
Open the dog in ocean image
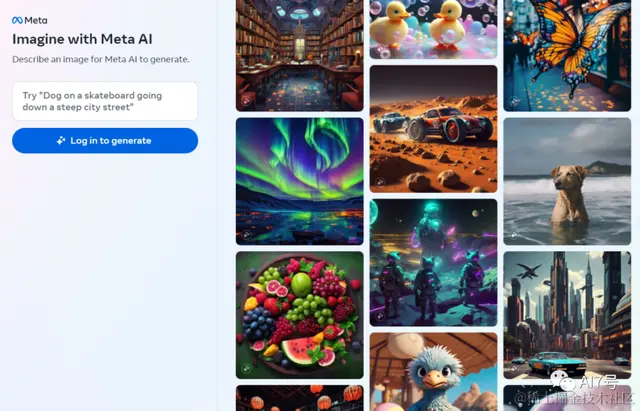tap(567, 181)
